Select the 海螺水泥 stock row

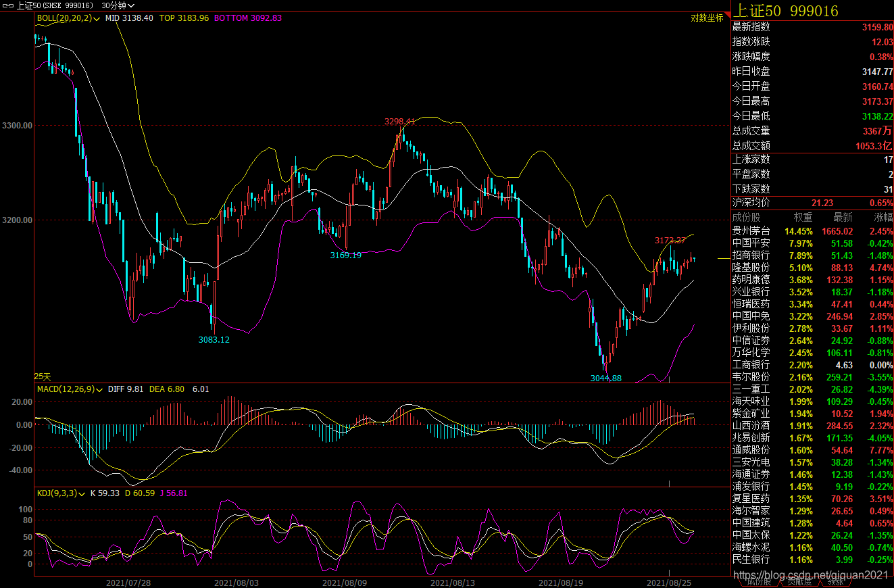pos(813,547)
